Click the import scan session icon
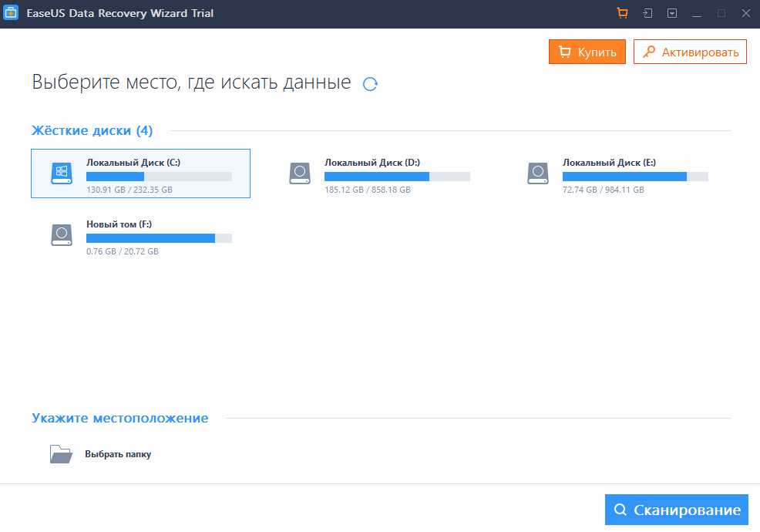Screen dimensions: 760x532 pos(647,13)
